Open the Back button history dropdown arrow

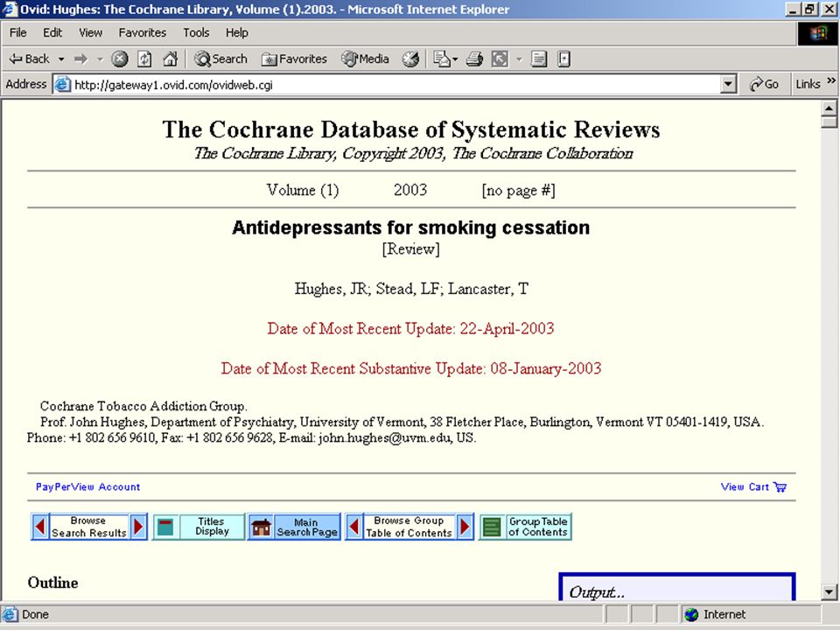tap(61, 59)
